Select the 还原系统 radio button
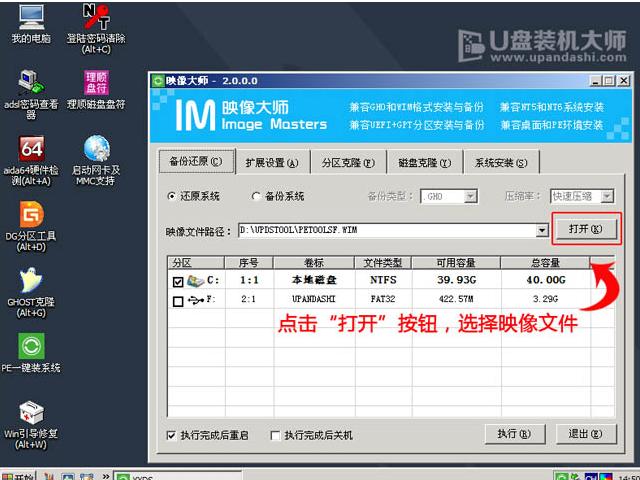 click(x=172, y=196)
